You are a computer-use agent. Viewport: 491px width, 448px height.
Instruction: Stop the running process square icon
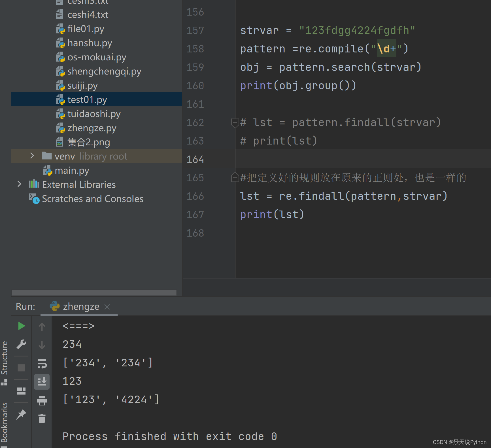pos(21,368)
